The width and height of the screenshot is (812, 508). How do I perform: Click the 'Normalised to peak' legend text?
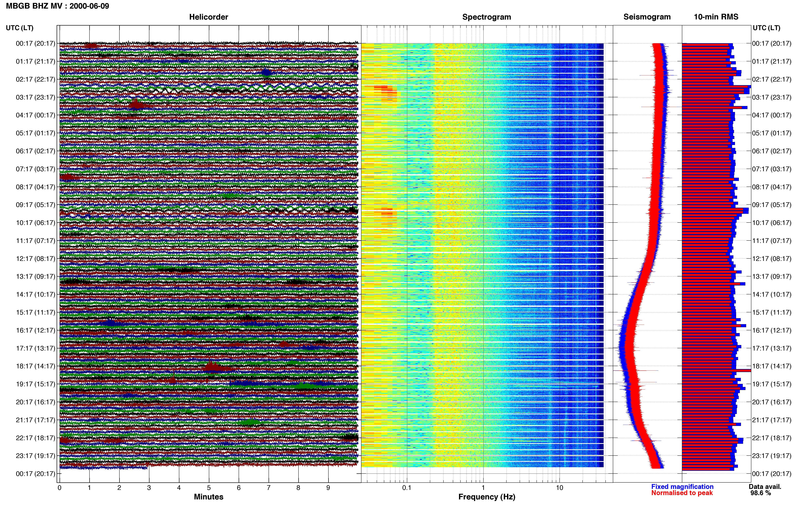(x=682, y=493)
